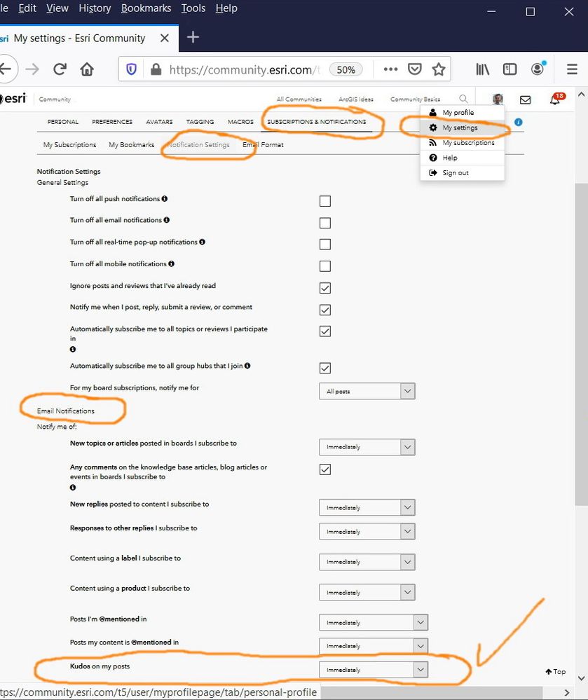The width and height of the screenshot is (588, 700).
Task: Open Responses to other replies dropdown
Action: (367, 532)
